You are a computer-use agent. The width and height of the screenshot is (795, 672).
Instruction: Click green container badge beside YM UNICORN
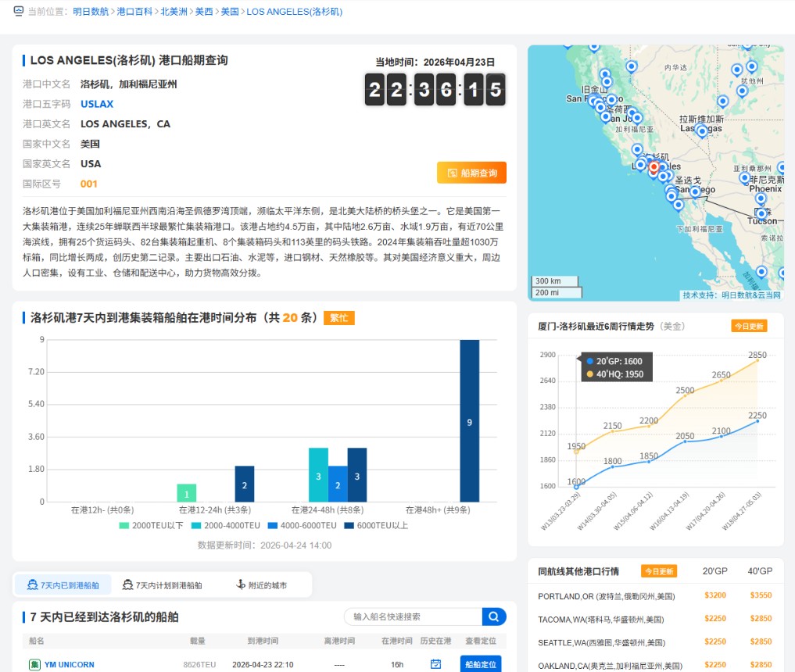pyautogui.click(x=34, y=664)
